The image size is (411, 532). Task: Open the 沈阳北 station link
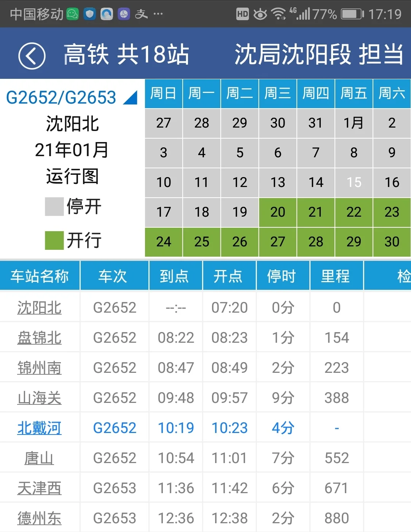tap(40, 308)
